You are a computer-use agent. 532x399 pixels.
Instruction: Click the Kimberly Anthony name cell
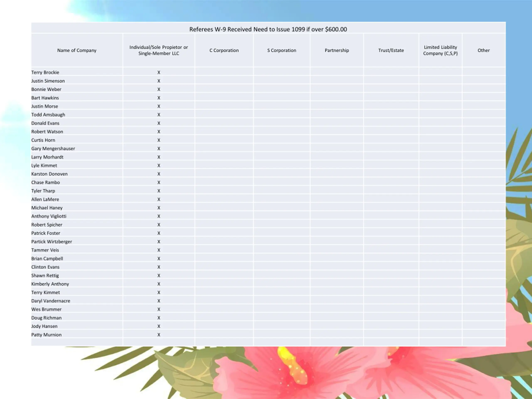tap(77, 284)
